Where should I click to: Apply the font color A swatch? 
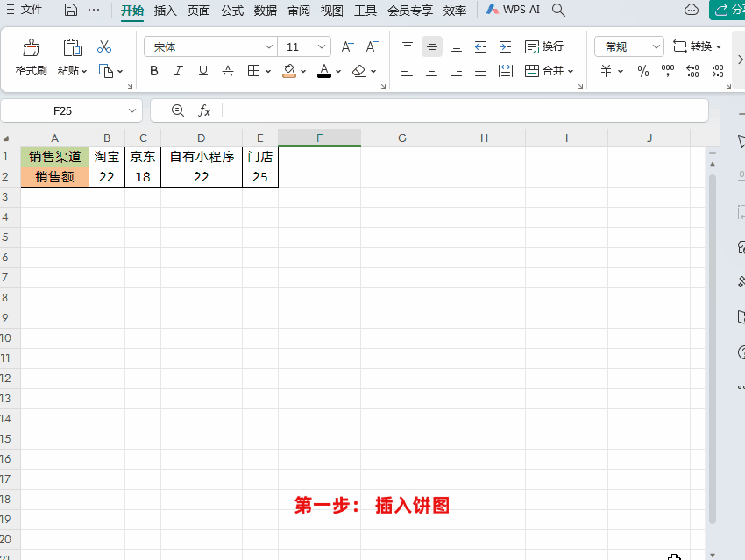coord(324,71)
